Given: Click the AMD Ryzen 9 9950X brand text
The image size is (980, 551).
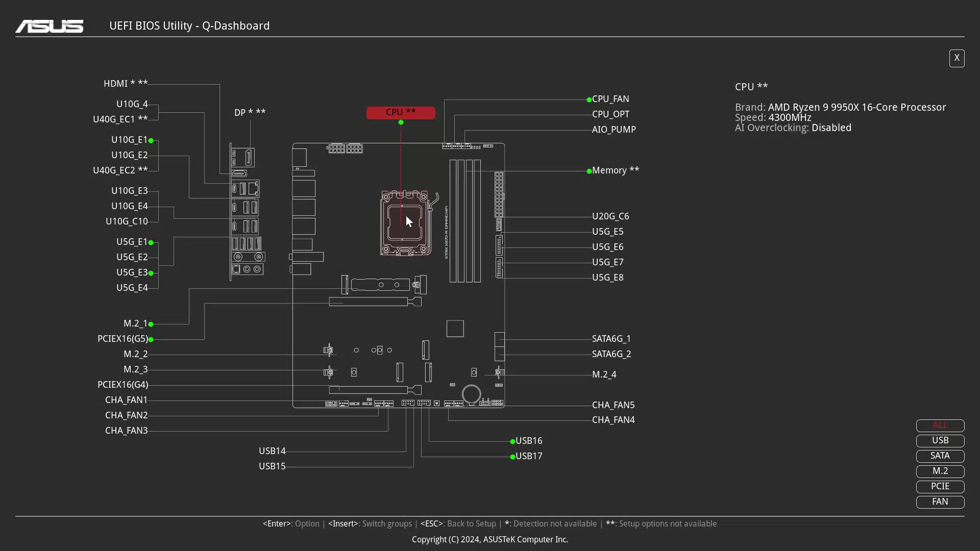Looking at the screenshot, I should tap(857, 108).
